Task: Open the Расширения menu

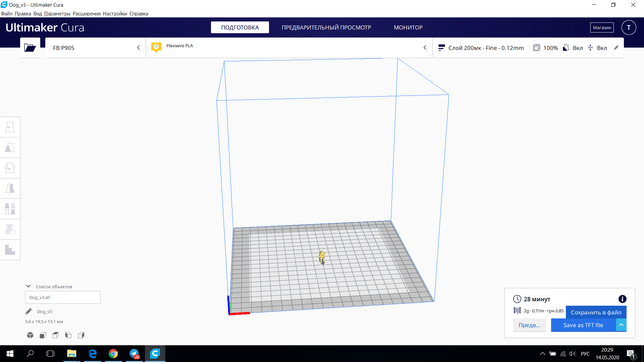Action: [x=87, y=14]
